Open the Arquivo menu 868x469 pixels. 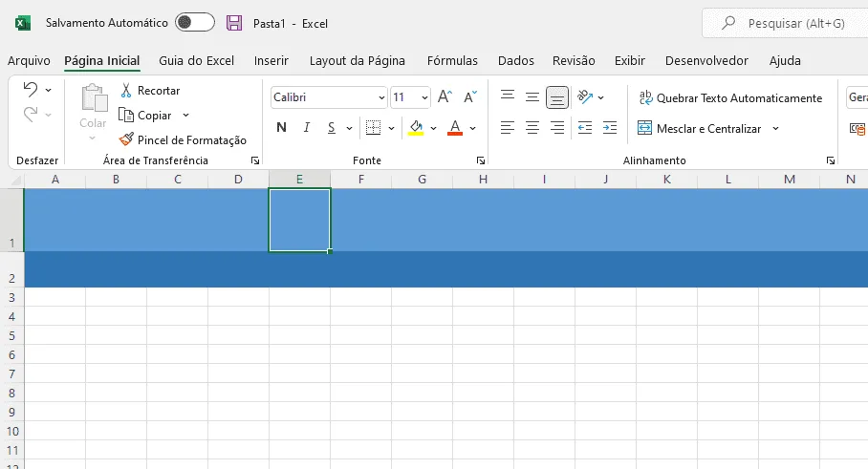29,61
